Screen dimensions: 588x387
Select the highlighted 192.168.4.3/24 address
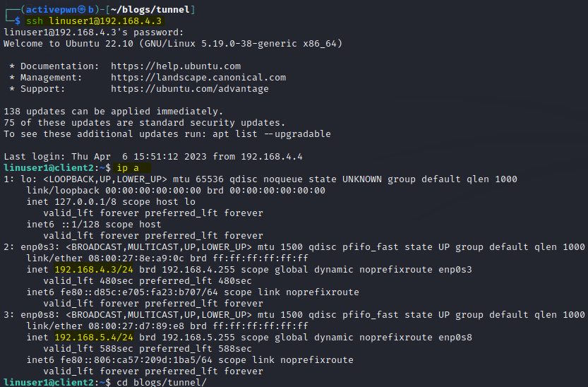tap(94, 270)
